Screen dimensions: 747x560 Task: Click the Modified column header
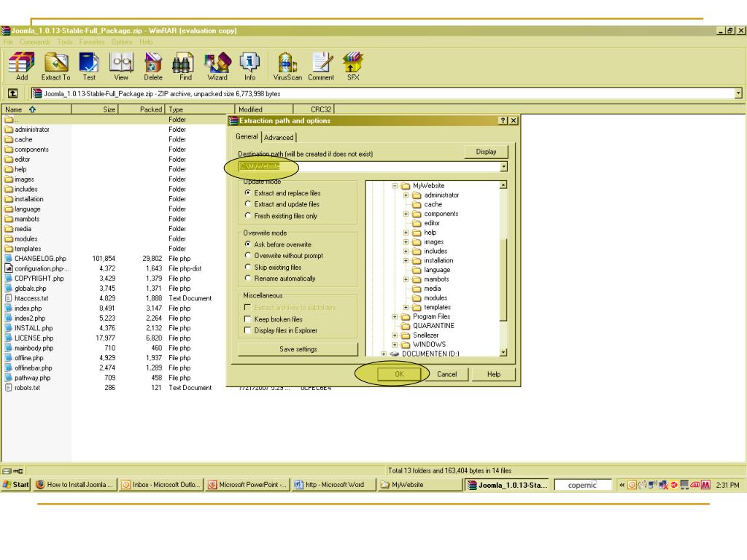pos(264,109)
